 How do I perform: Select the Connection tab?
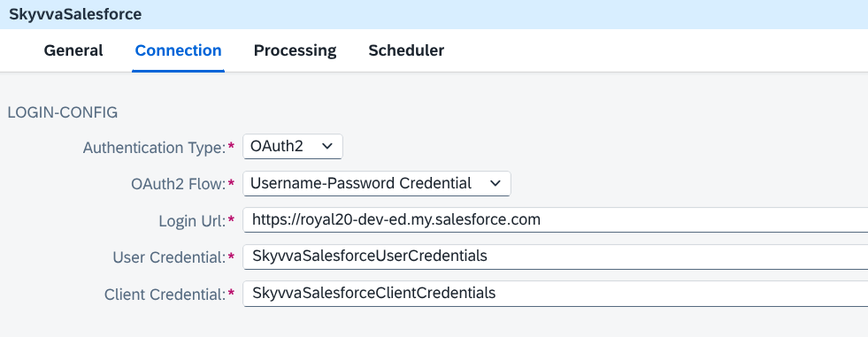(x=178, y=50)
